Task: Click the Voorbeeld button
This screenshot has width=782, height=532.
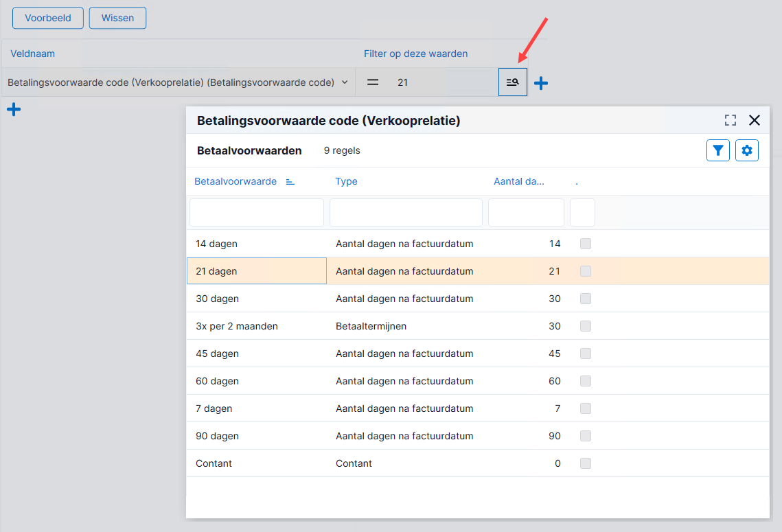Action: coord(48,18)
